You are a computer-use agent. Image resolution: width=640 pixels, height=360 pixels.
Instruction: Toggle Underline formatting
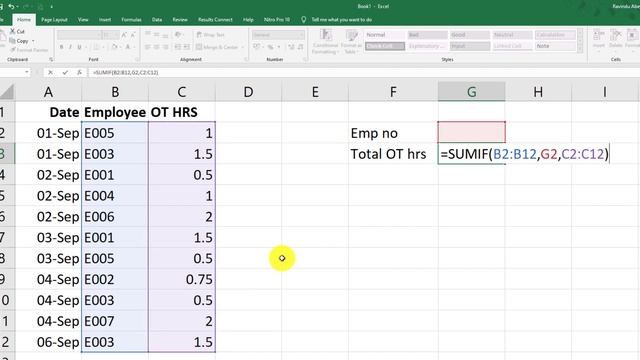point(79,47)
